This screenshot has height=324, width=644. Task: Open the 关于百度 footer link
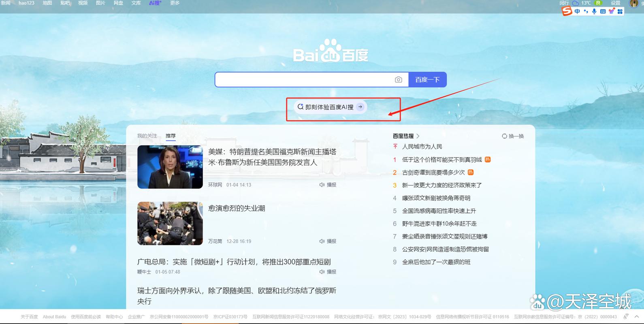pos(29,317)
